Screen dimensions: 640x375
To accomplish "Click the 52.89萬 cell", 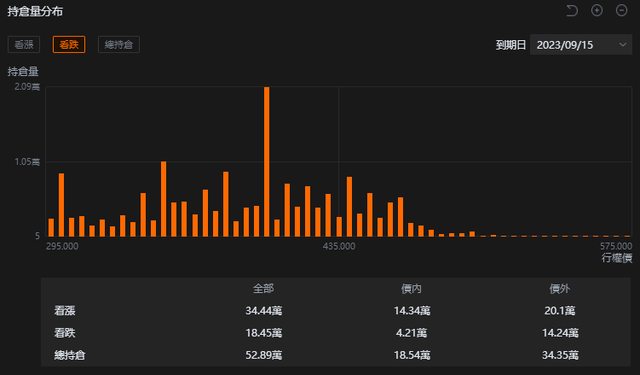I will [x=264, y=355].
